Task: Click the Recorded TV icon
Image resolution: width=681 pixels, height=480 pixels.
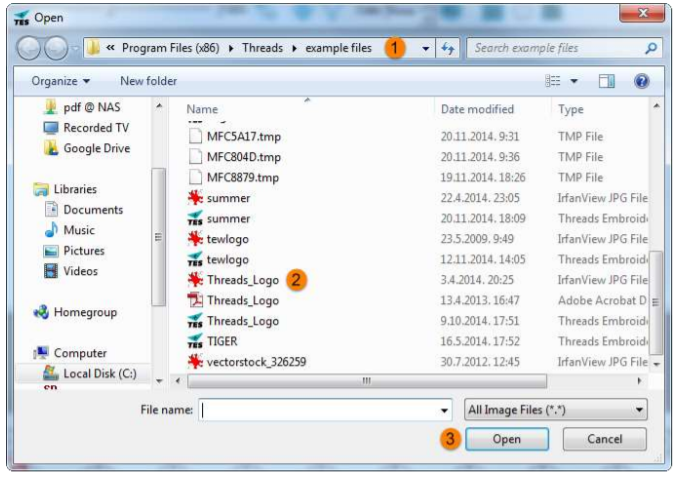Action: click(51, 128)
